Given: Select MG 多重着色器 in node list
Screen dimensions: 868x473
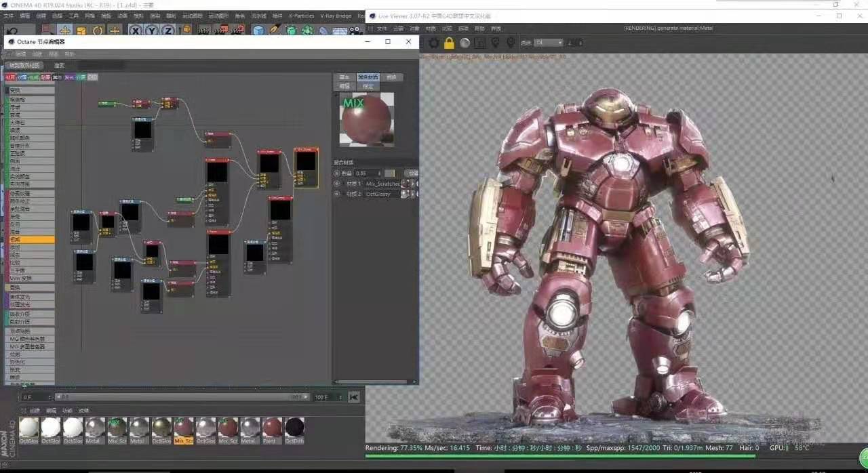Looking at the screenshot, I should [x=30, y=346].
